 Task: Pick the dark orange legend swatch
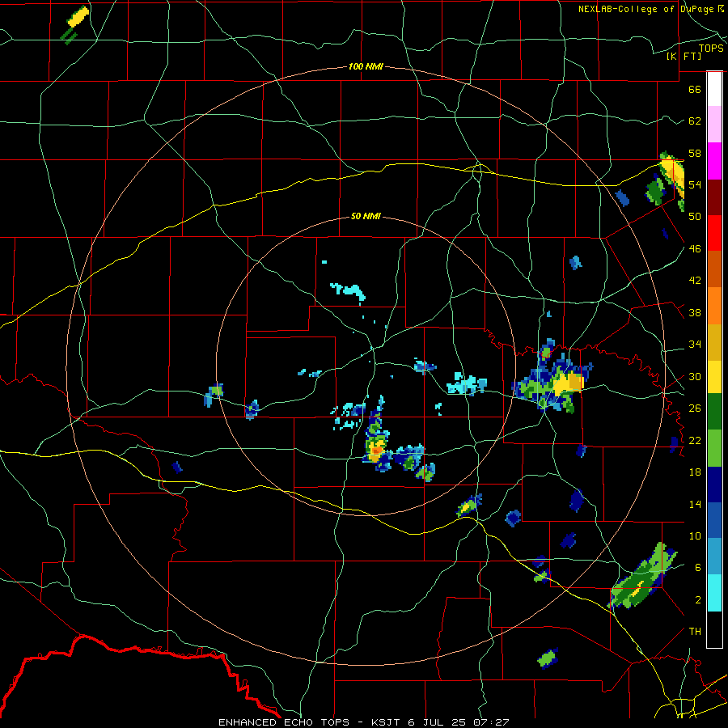(x=714, y=269)
